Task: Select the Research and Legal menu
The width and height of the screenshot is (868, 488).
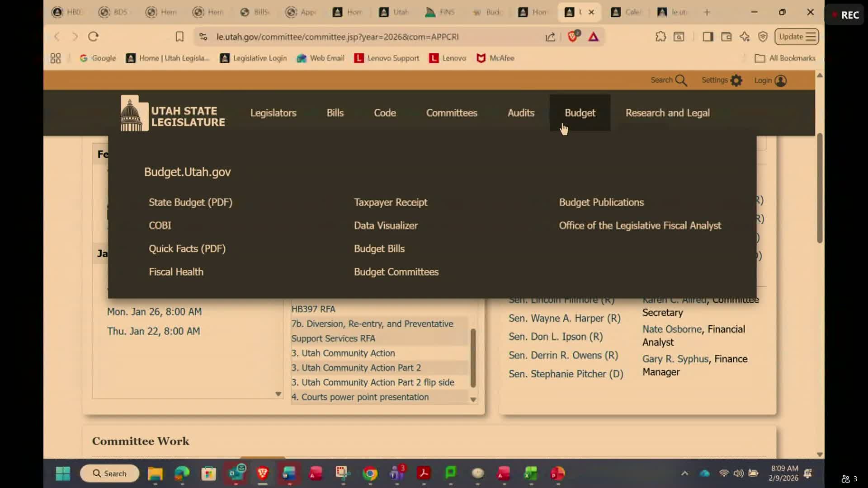Action: (667, 113)
